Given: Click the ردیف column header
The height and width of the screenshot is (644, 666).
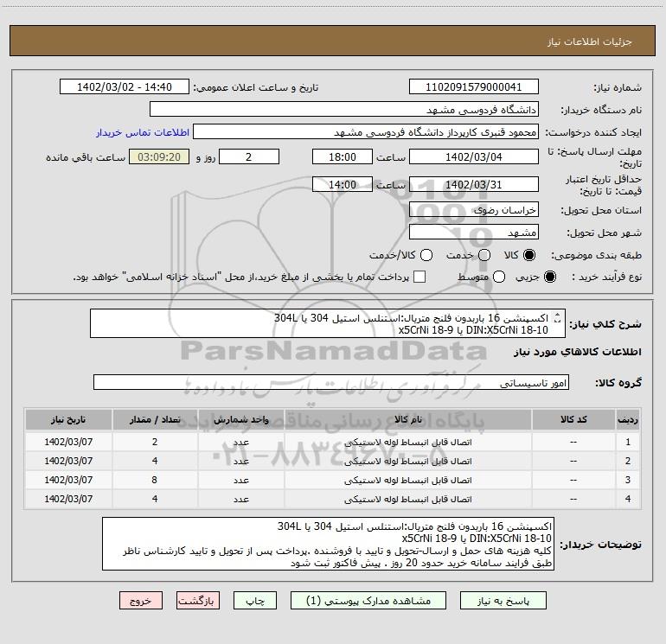Looking at the screenshot, I should pos(628,419).
